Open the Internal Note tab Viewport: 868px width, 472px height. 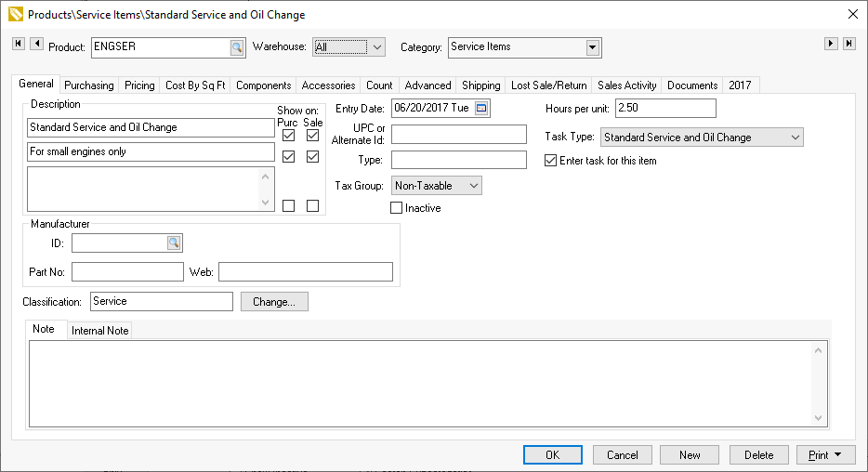pyautogui.click(x=100, y=331)
